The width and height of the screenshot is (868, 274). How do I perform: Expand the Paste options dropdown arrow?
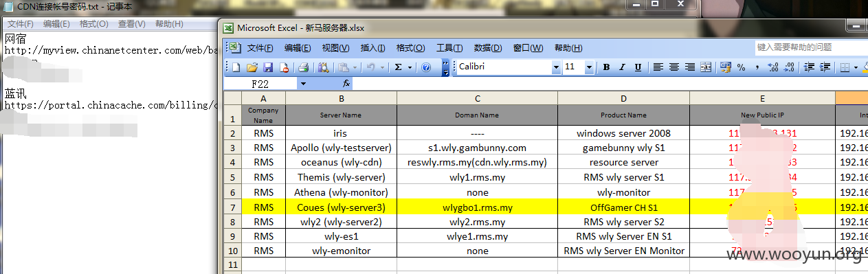tap(355, 67)
